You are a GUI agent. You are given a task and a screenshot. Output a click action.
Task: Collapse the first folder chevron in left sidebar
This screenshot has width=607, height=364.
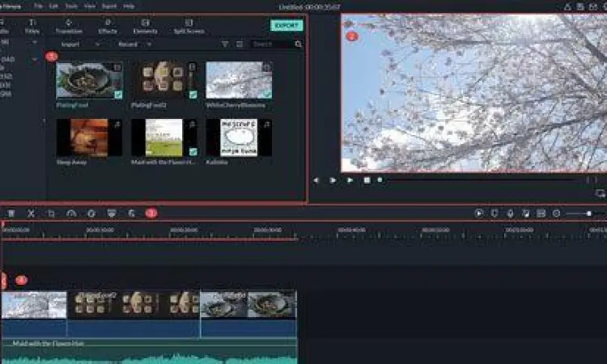click(35, 42)
